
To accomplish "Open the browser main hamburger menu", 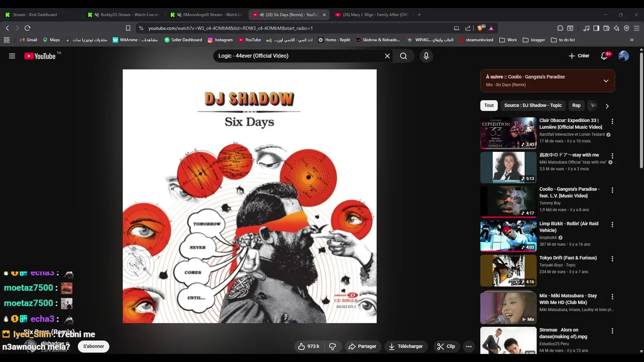I will [x=636, y=28].
